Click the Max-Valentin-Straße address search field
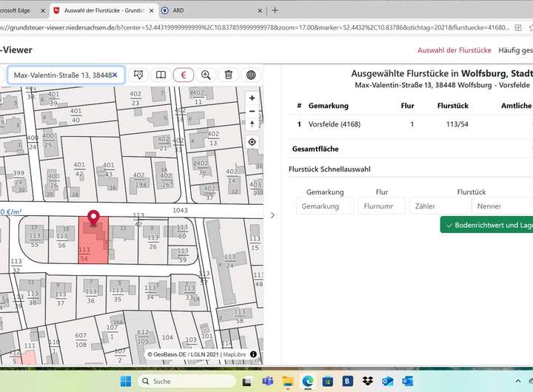Screen dimensions: 533x392 click(x=61, y=75)
